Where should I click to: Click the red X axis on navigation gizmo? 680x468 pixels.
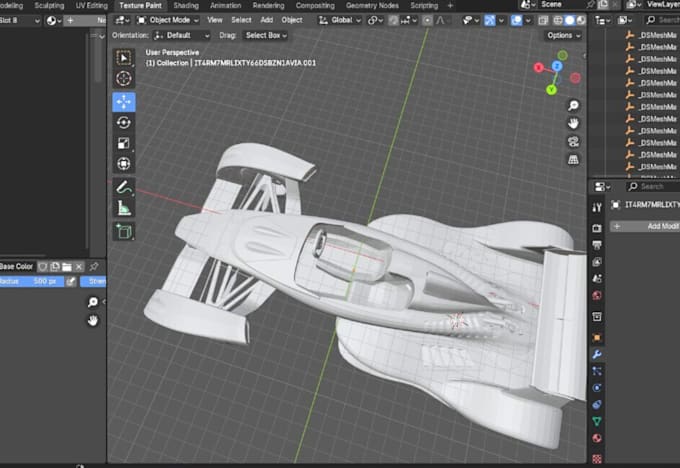(539, 67)
